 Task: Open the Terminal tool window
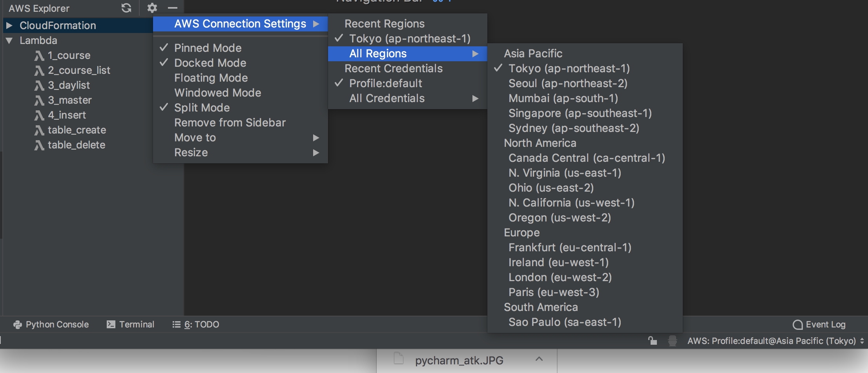(x=131, y=324)
